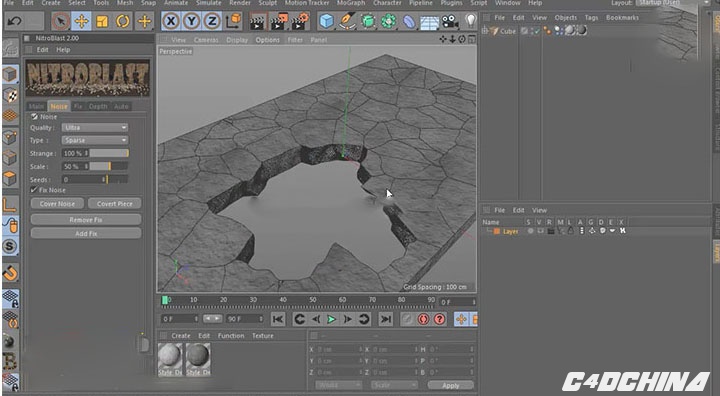This screenshot has height=396, width=720.
Task: Select Points mode in left sidebar
Action: click(10, 137)
